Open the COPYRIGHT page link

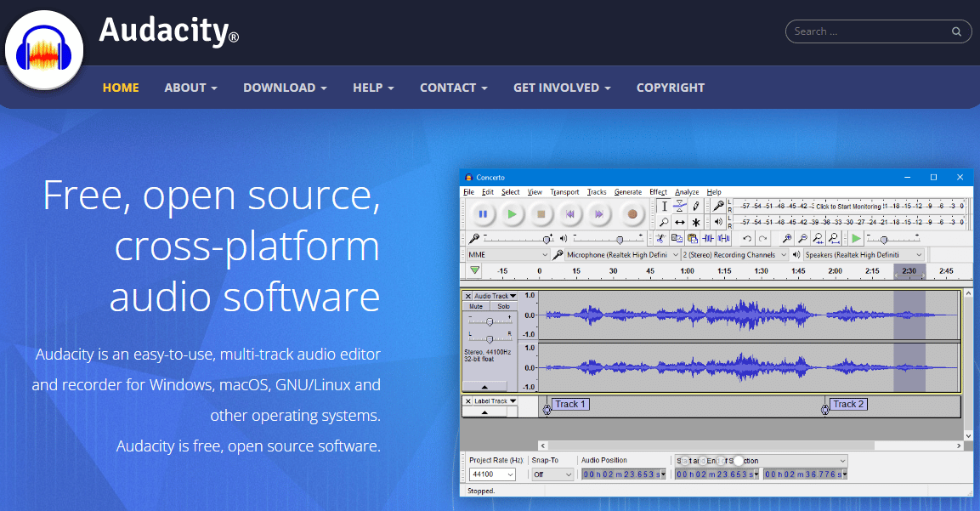pos(670,88)
